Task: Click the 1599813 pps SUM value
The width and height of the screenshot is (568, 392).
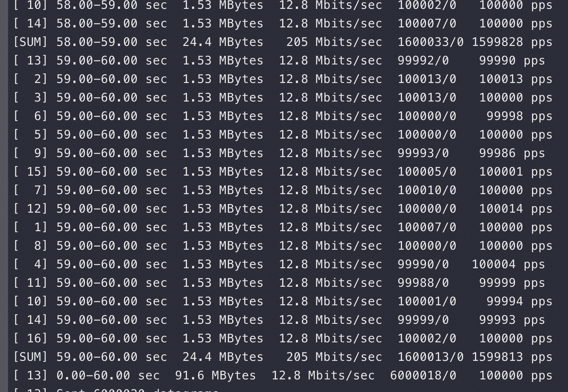Action: (512, 357)
